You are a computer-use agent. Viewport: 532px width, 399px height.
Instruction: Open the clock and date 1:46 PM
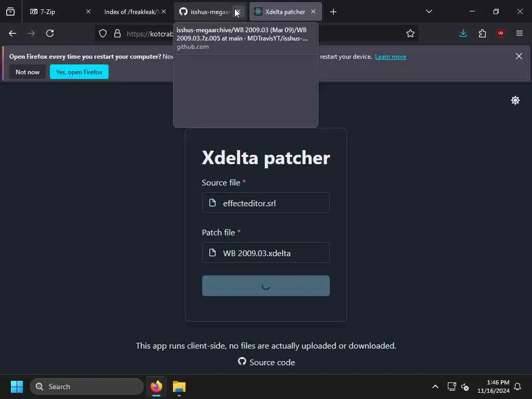point(494,387)
